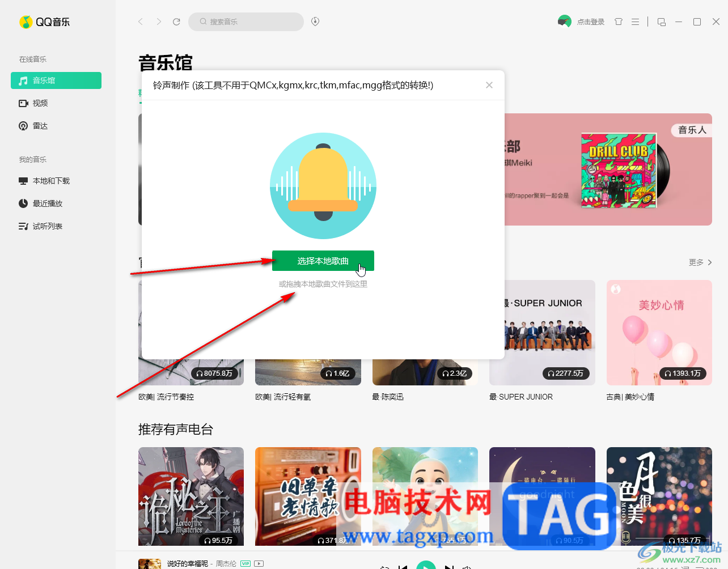Click the 或拖拽本地歌曲文件到这里 hint text
Image resolution: width=728 pixels, height=569 pixels.
coord(323,284)
